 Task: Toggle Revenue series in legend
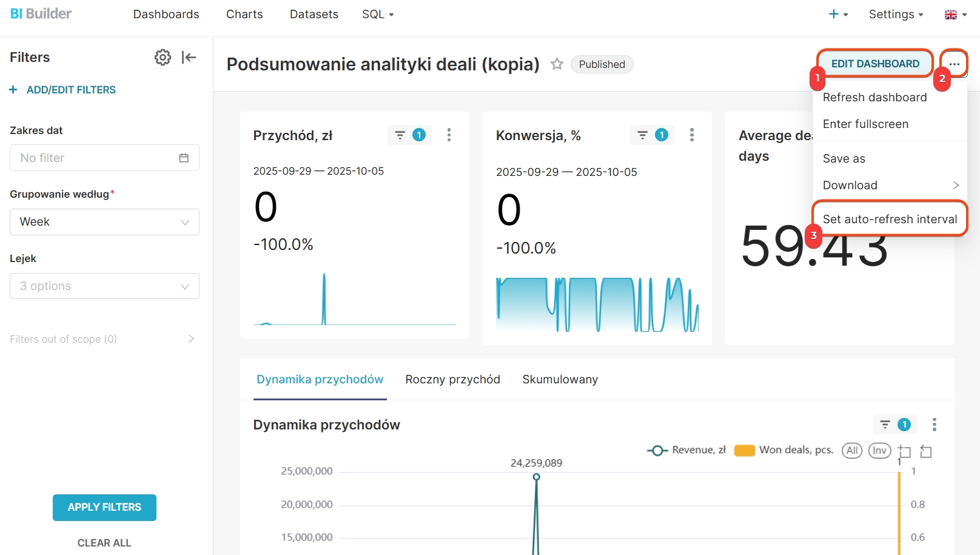tap(686, 450)
